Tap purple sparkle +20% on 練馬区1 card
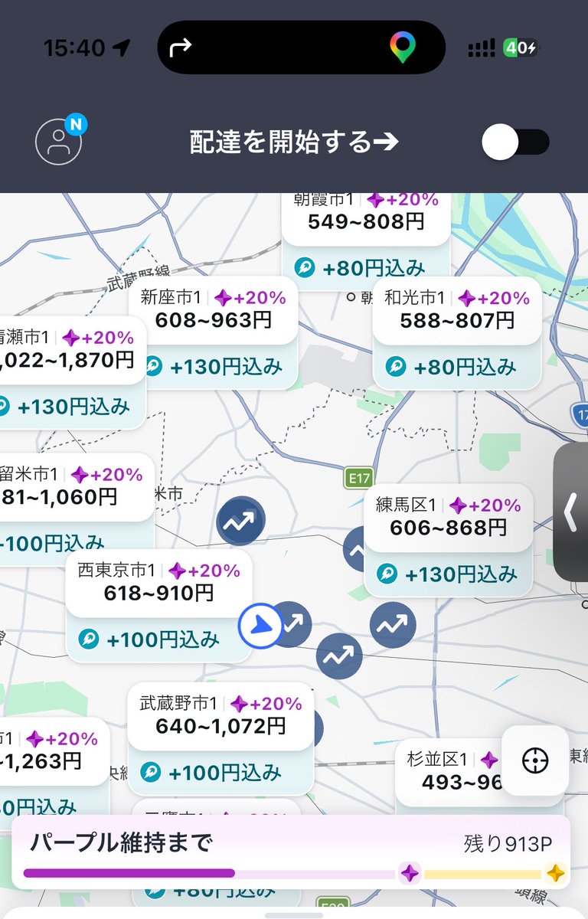Screen dimensions: 588x919 (485, 505)
